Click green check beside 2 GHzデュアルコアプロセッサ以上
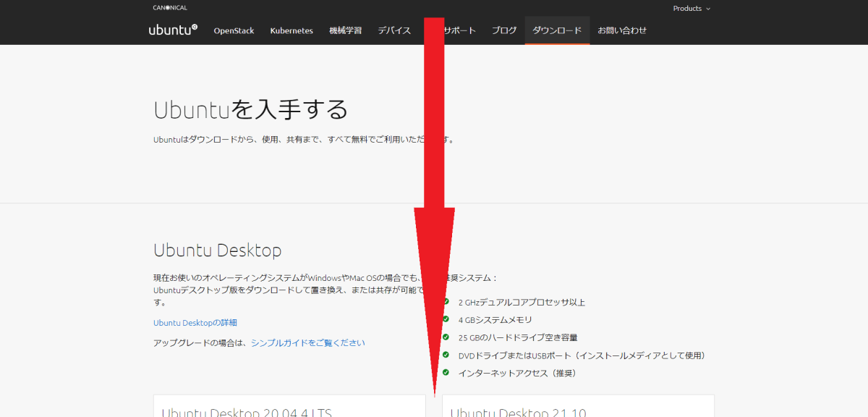Image resolution: width=868 pixels, height=417 pixels. (446, 302)
